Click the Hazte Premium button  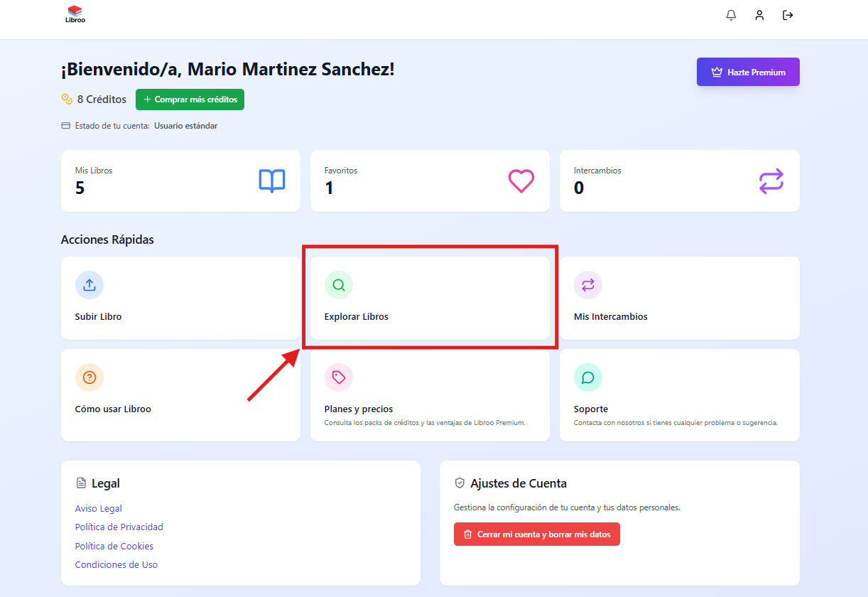[748, 72]
